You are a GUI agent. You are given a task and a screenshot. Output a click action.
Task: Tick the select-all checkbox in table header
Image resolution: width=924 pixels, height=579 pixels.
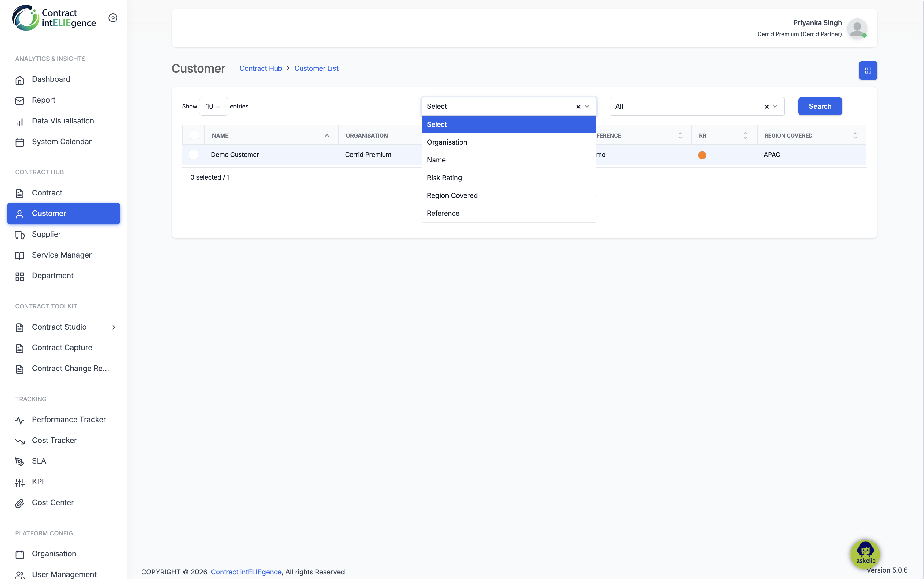tap(194, 135)
